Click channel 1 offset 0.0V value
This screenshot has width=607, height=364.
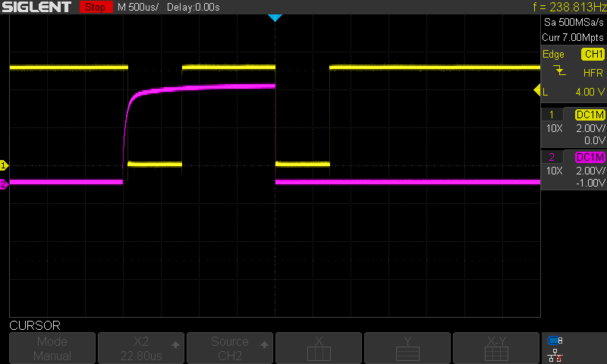[595, 140]
